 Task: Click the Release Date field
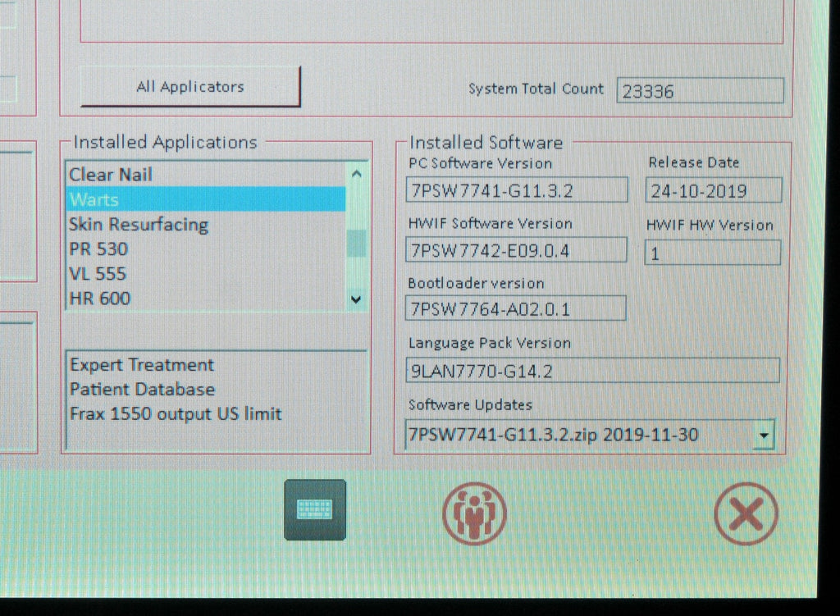[x=714, y=190]
